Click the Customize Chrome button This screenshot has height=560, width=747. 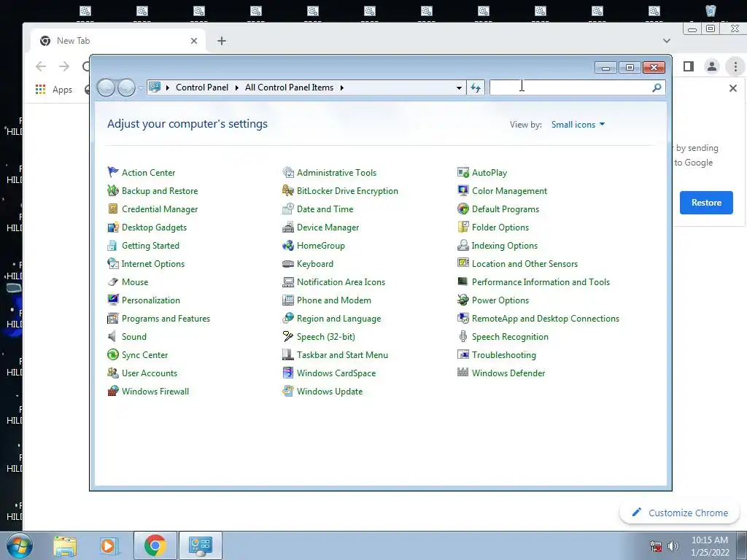point(679,513)
